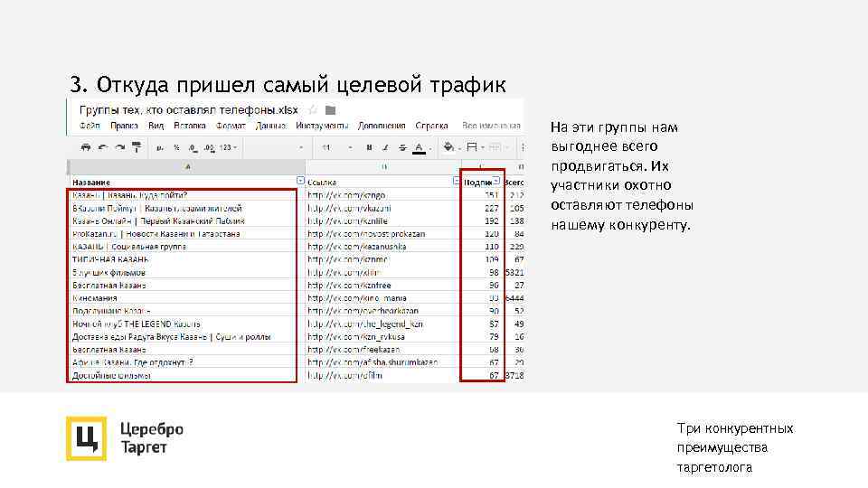Decrease decimal places

193,147
